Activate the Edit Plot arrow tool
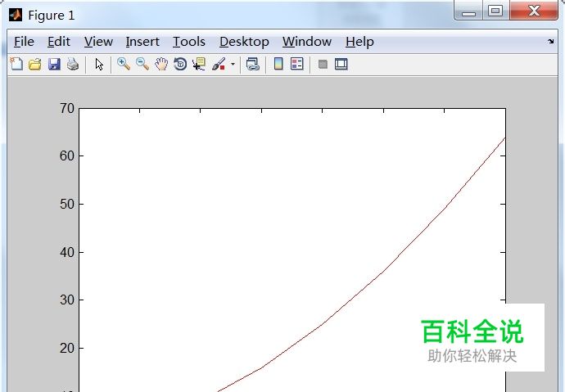This screenshot has width=565, height=392. 99,65
